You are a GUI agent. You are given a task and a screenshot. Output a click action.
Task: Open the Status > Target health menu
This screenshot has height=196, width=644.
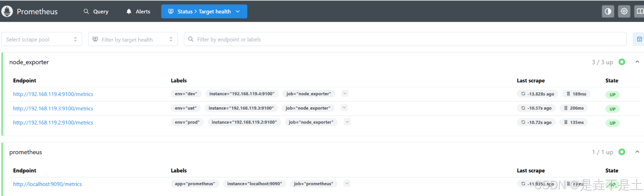point(204,11)
